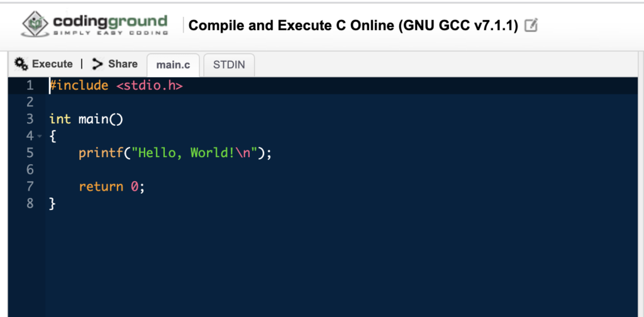Image resolution: width=644 pixels, height=317 pixels.
Task: Click the printf function name
Action: [x=98, y=153]
